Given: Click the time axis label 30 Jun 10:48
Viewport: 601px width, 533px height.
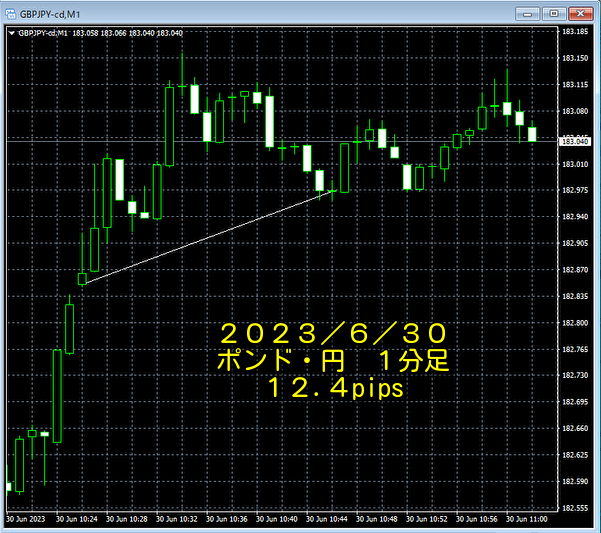Looking at the screenshot, I should [377, 519].
